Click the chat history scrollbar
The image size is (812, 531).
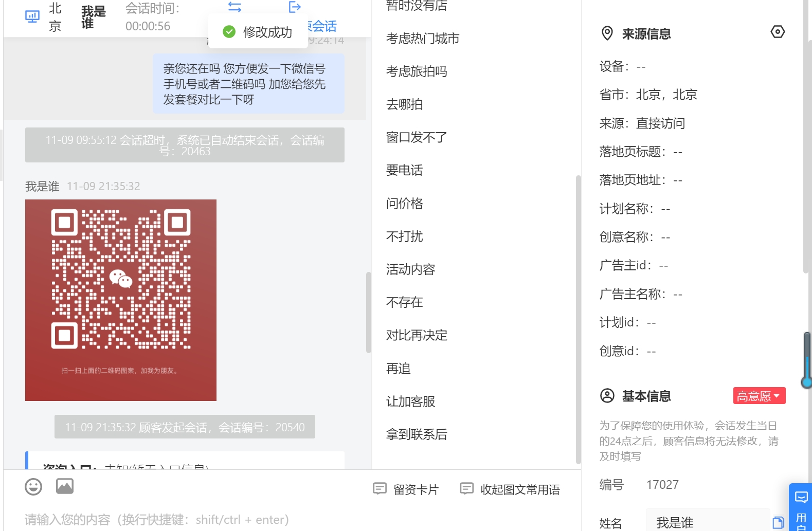tap(368, 313)
